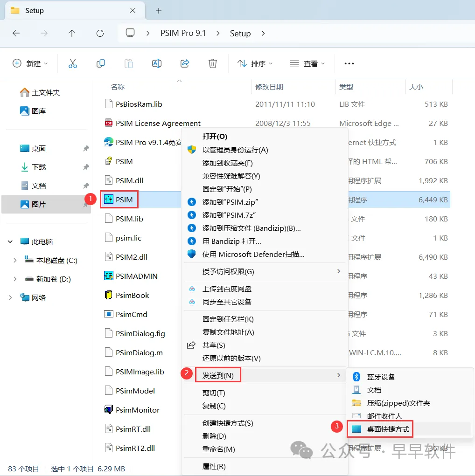Viewport: 475px width, 476px height.
Task: Select the PSIM License Agreement PDF
Action: (x=152, y=123)
